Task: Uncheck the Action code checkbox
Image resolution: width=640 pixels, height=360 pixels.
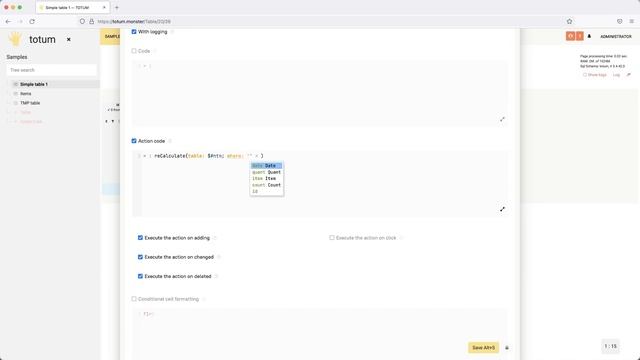Action: [134, 141]
